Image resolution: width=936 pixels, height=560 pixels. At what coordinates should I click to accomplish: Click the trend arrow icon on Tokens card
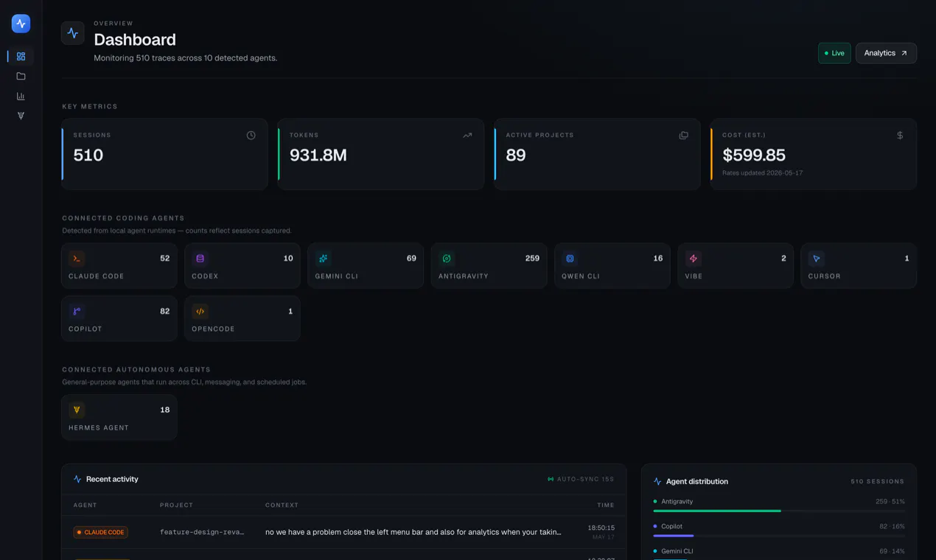[x=467, y=136]
